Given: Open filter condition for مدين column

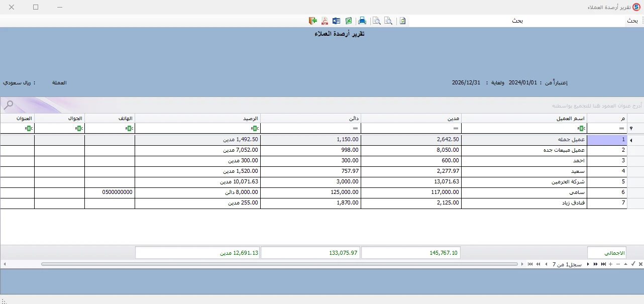Looking at the screenshot, I should (x=455, y=128).
